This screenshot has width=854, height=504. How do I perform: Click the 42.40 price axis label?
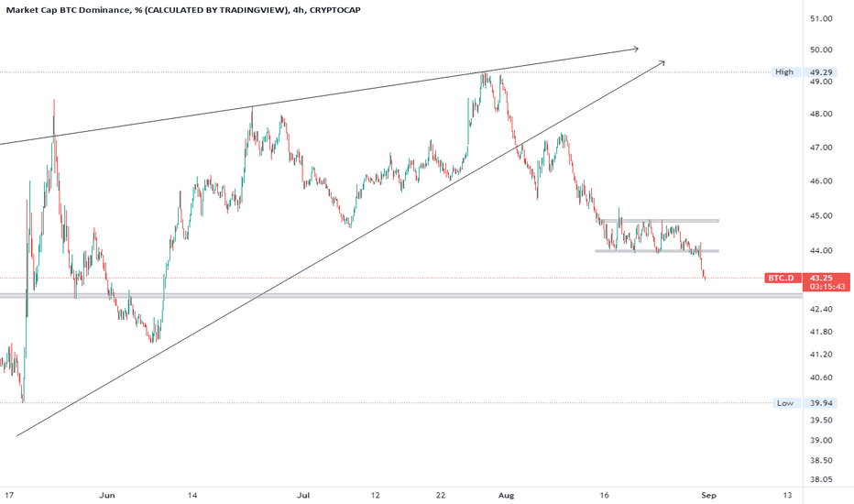point(821,309)
